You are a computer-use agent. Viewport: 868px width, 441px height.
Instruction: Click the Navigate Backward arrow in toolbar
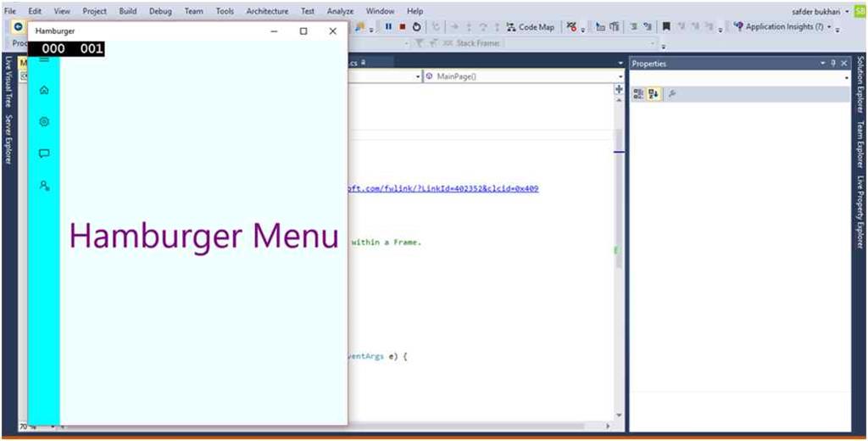point(19,26)
